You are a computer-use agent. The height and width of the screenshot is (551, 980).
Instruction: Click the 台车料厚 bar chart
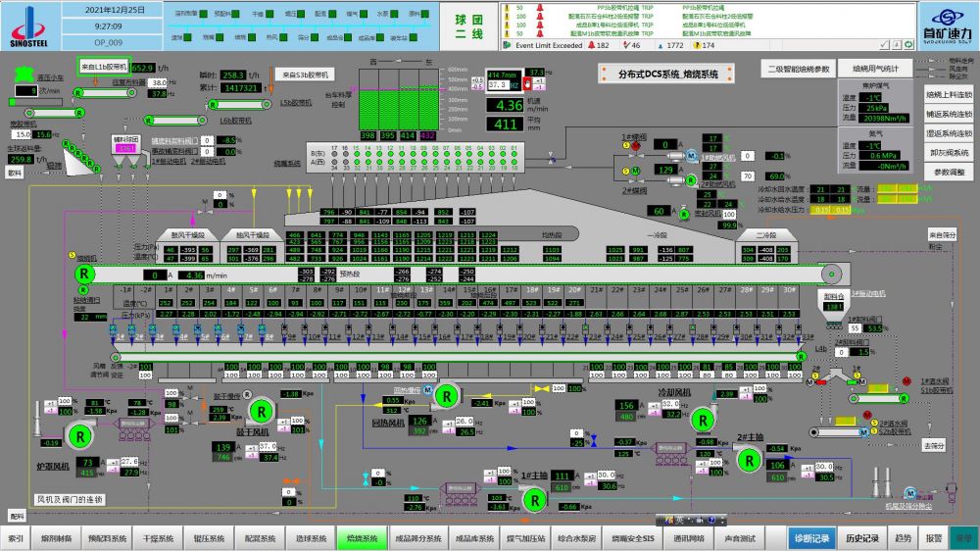[398, 100]
